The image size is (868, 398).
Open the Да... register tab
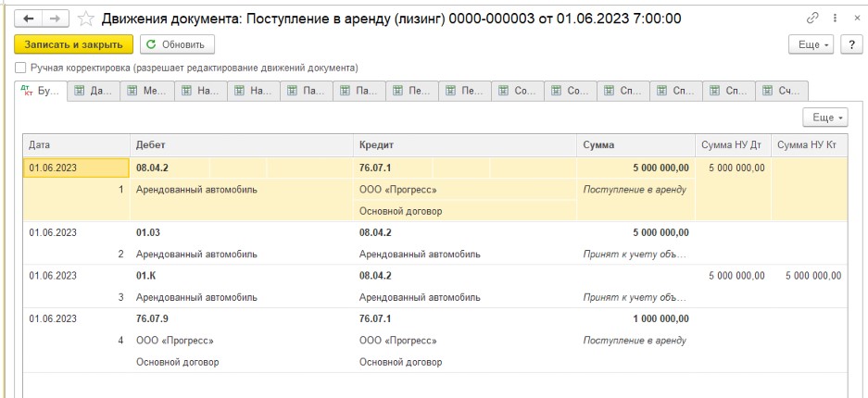tap(94, 92)
